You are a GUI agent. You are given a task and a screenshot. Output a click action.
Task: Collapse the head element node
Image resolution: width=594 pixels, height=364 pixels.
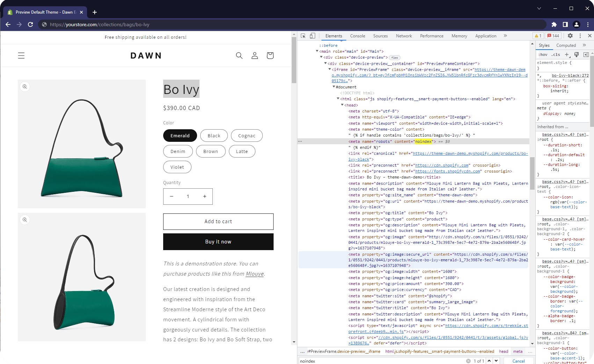(x=342, y=105)
